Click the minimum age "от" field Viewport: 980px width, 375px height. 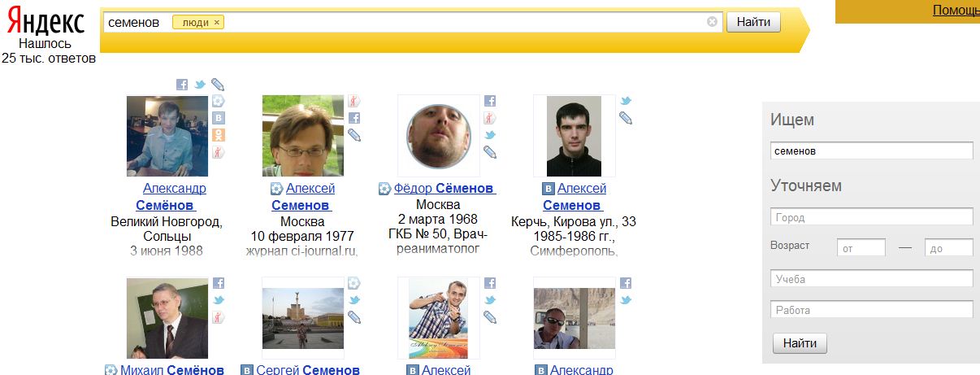(x=861, y=248)
